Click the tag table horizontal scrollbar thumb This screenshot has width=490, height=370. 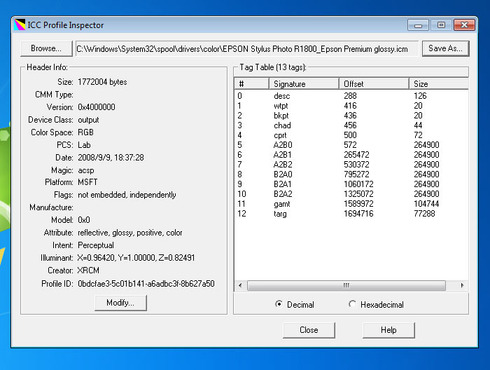(346, 285)
